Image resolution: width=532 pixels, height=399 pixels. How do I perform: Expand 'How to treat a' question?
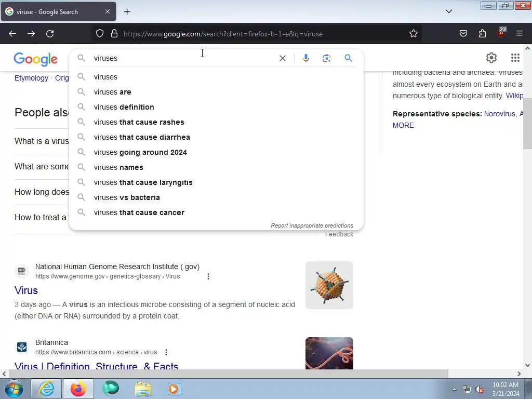tap(41, 218)
